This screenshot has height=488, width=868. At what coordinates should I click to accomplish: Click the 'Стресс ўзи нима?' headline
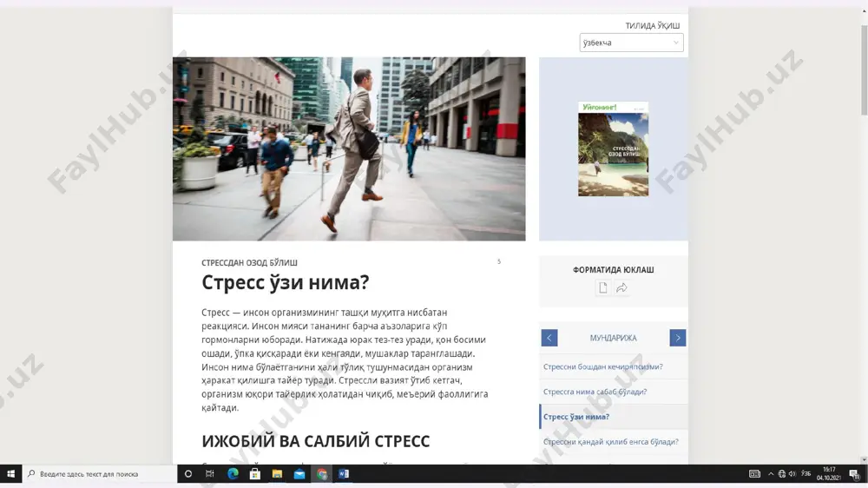[x=285, y=282]
